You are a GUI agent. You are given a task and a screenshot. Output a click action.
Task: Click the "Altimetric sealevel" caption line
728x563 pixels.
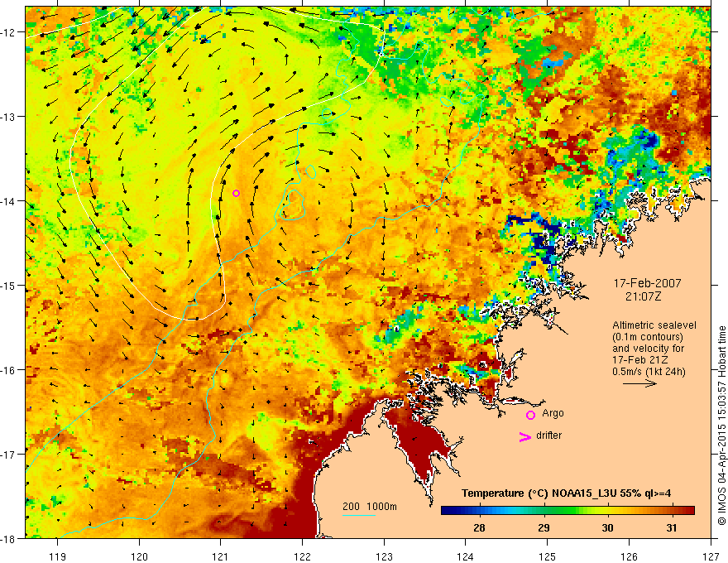tap(654, 325)
